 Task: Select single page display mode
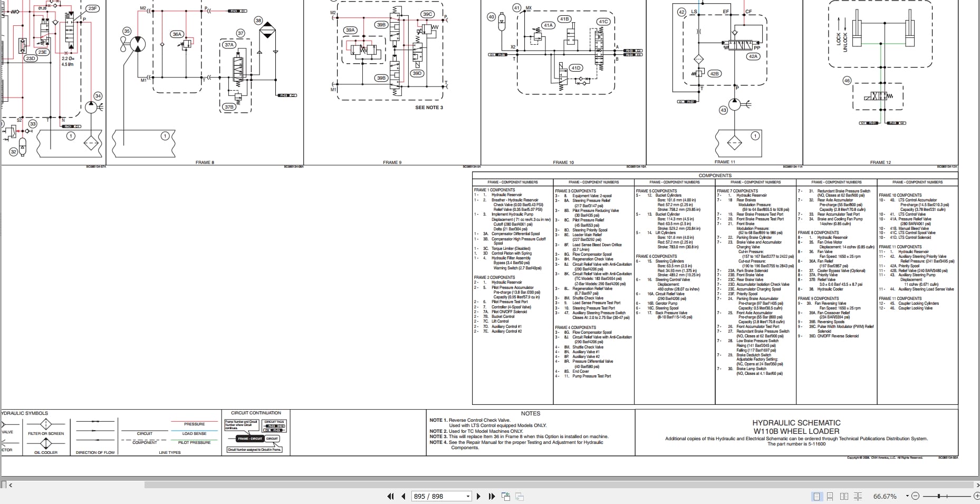(x=816, y=496)
